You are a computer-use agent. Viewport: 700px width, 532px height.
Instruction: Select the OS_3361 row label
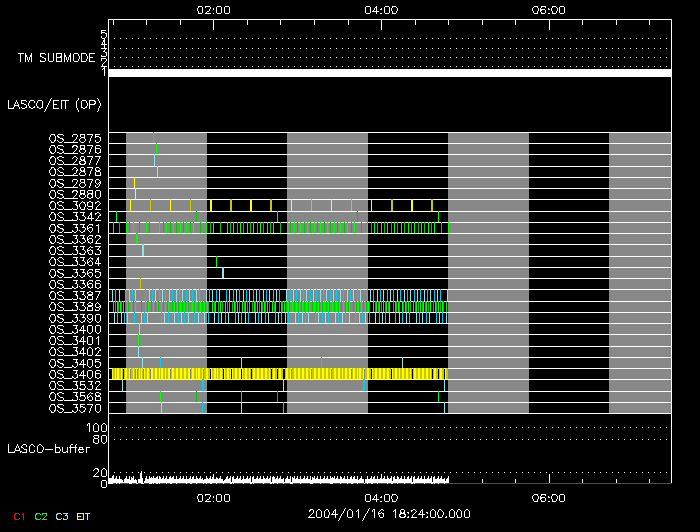(75, 228)
